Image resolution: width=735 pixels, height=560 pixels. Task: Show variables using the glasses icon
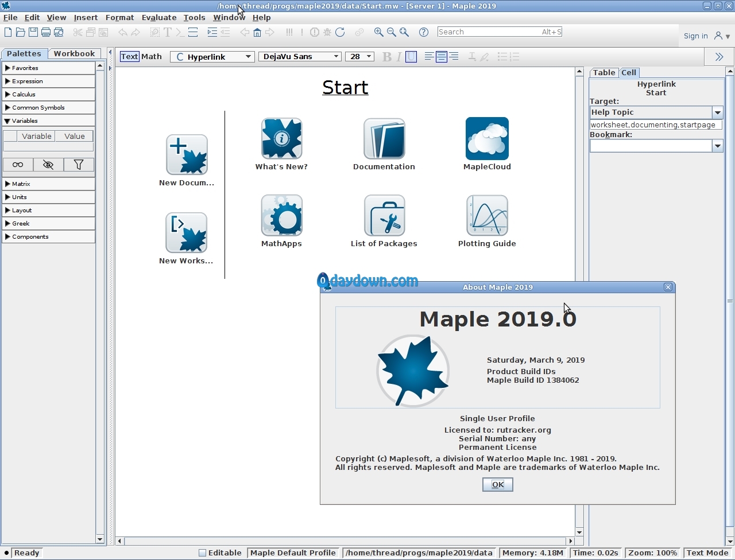pyautogui.click(x=18, y=165)
